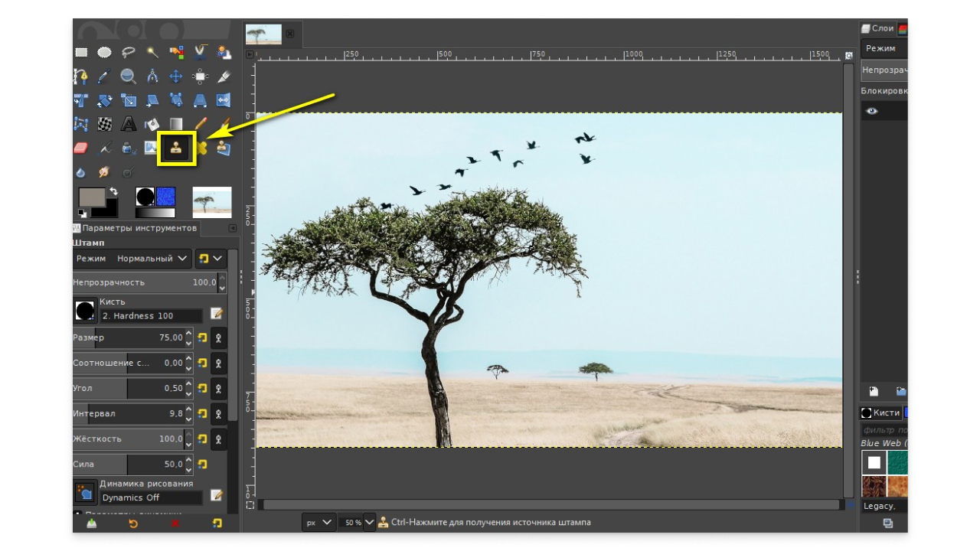Toggle layer visibility eye icon

(x=872, y=111)
